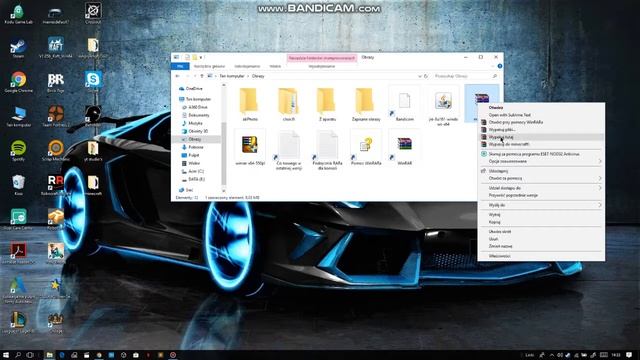Viewport: 640px width, 360px height.
Task: Launch League of Legends shortcut
Action: (x=18, y=322)
